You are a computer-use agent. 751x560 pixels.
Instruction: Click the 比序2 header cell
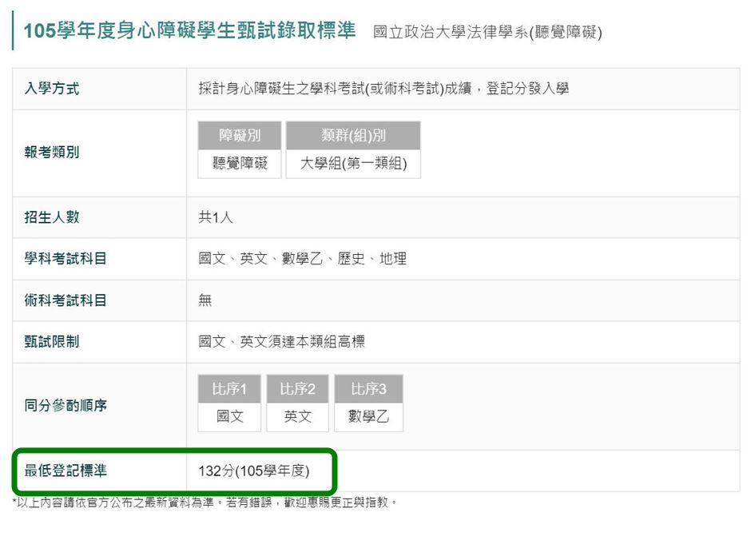coord(297,388)
